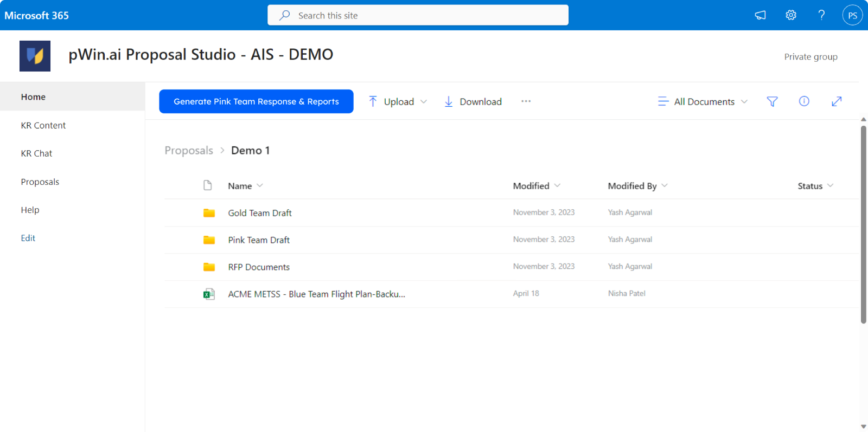Open the megaphone feedback icon
Image resolution: width=868 pixels, height=432 pixels.
(760, 15)
